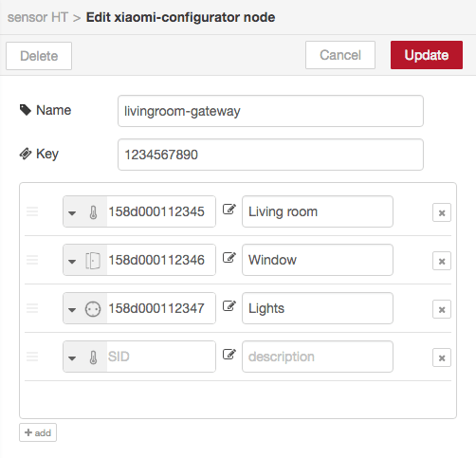Remove the empty SID device row
Screen dimensions: 476x458
point(442,357)
